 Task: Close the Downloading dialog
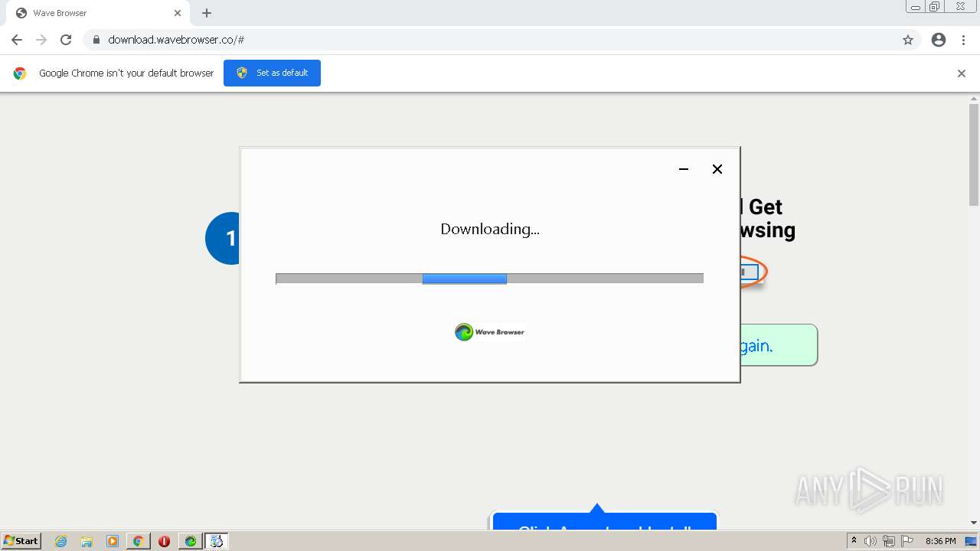(717, 169)
